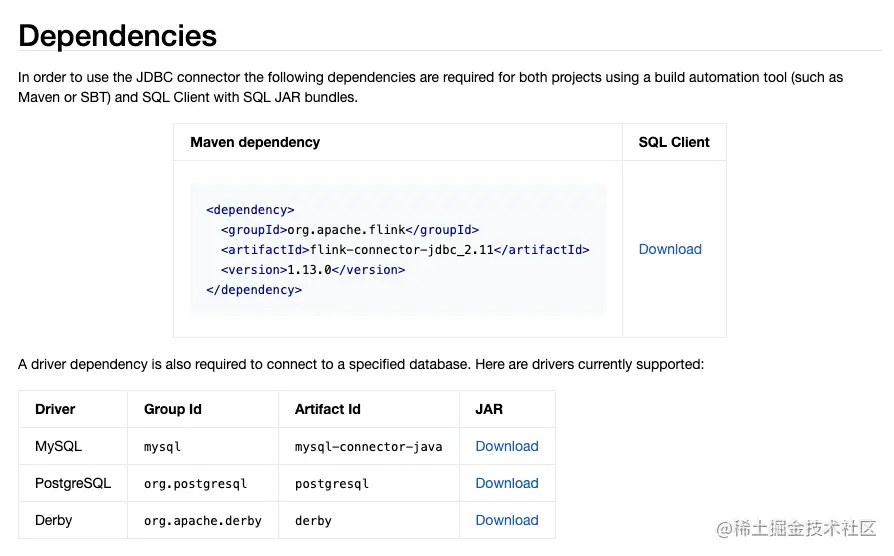Click the artifactId flink-connector-jdbc_2.11 line
Screen dimensions: 894x556
tap(405, 250)
